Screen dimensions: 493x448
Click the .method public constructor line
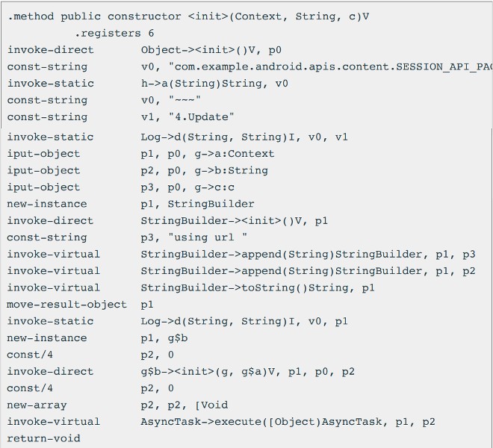tap(188, 16)
